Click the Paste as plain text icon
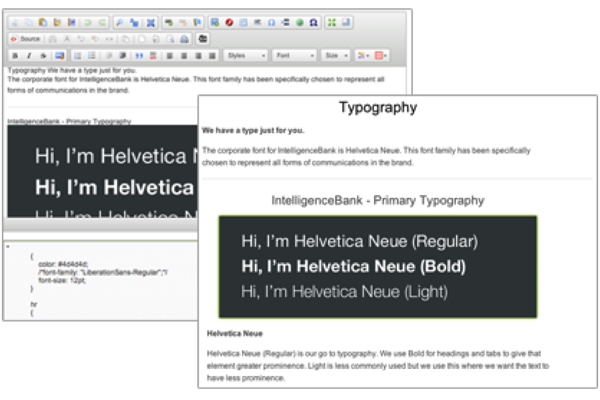 [x=57, y=23]
